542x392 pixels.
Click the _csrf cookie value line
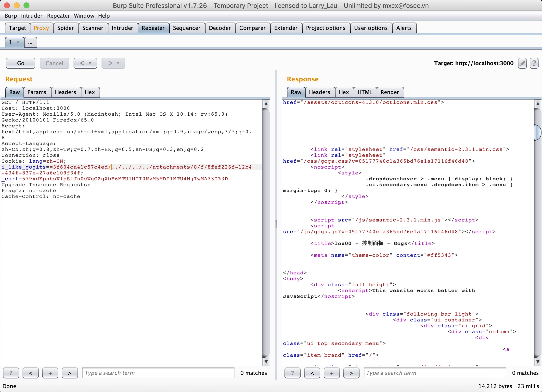[115, 179]
